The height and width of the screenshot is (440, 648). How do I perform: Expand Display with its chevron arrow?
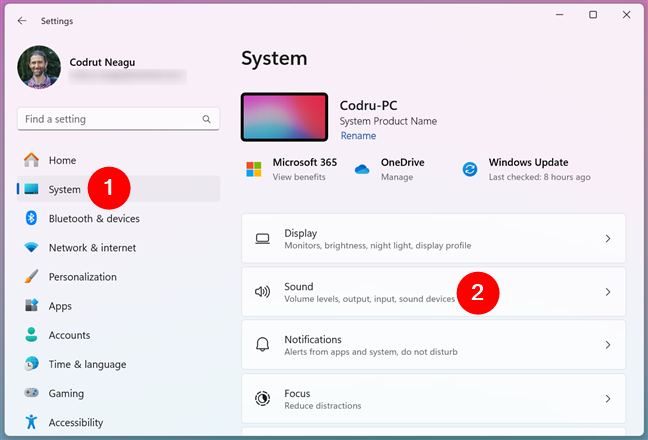click(x=608, y=238)
